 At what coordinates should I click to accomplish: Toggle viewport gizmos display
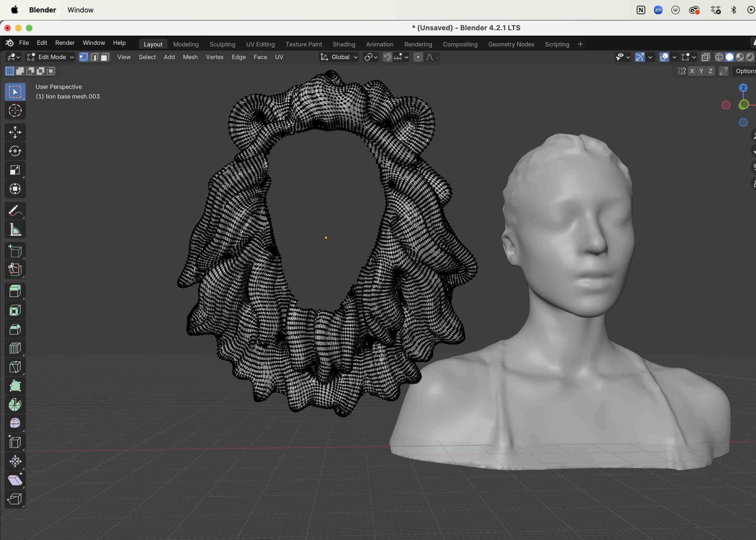[x=640, y=57]
